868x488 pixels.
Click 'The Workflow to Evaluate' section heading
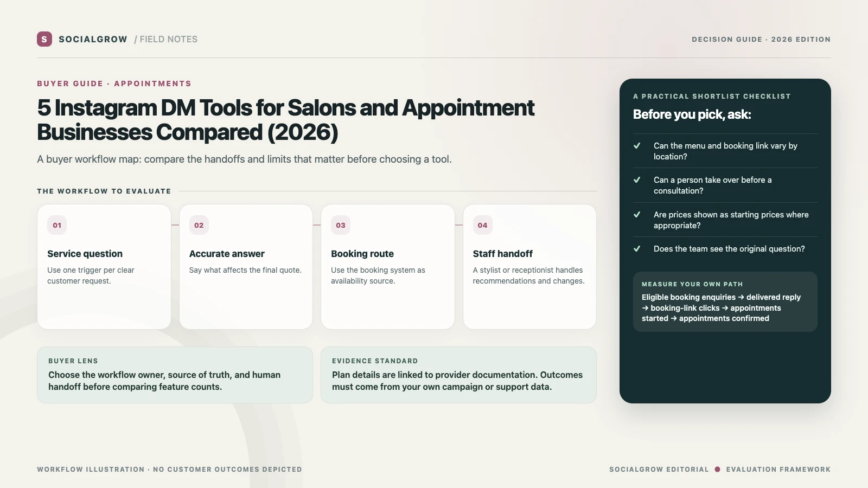(x=104, y=191)
